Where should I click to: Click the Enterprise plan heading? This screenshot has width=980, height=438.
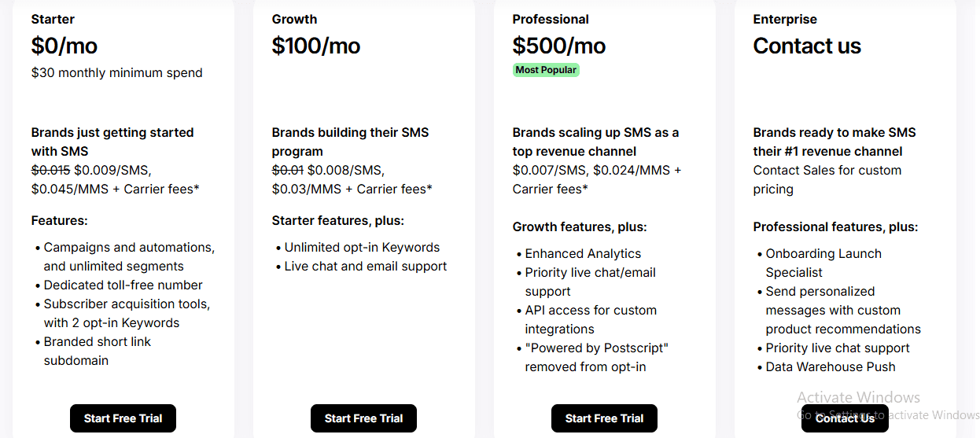[x=784, y=19]
